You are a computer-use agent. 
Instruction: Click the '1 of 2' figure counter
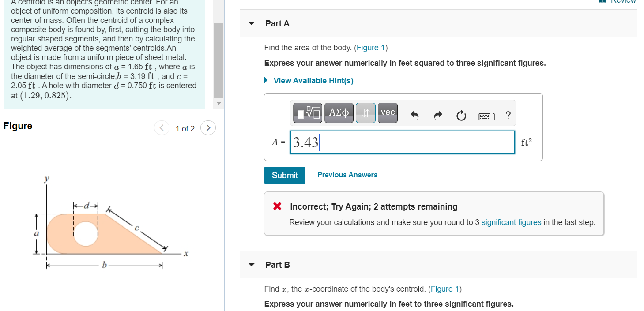(x=185, y=129)
